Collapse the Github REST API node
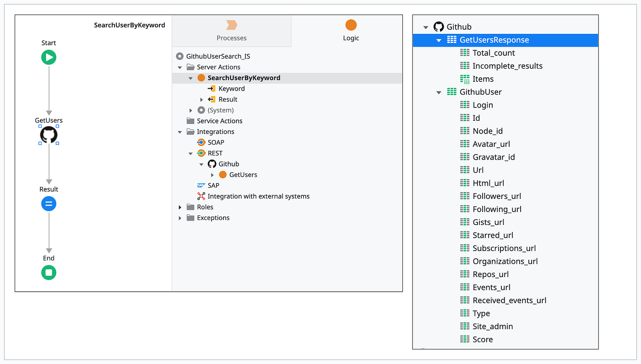Image resolution: width=641 pixels, height=364 pixels. (201, 164)
